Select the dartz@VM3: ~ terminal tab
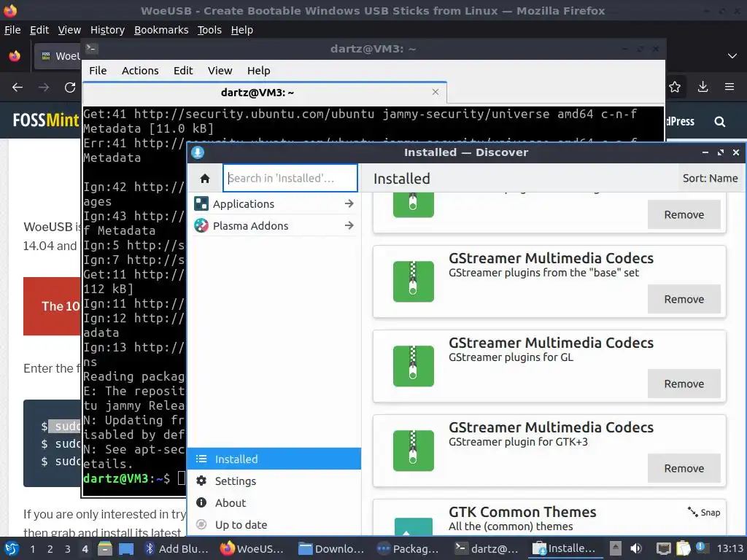 pyautogui.click(x=265, y=93)
